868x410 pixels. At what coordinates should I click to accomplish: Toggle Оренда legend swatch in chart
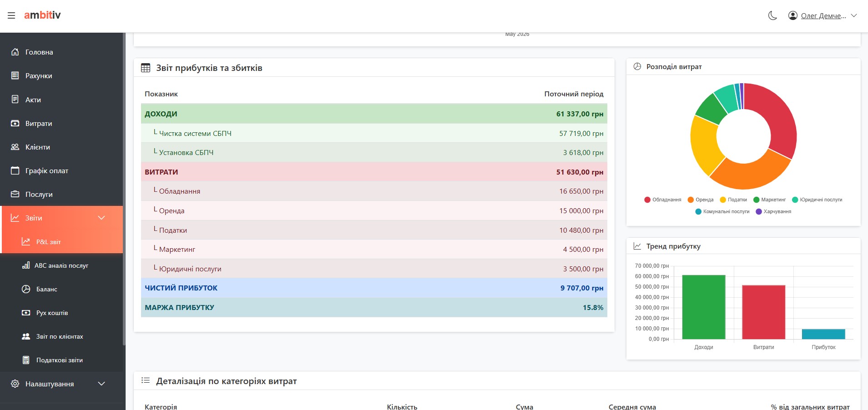[x=691, y=200]
